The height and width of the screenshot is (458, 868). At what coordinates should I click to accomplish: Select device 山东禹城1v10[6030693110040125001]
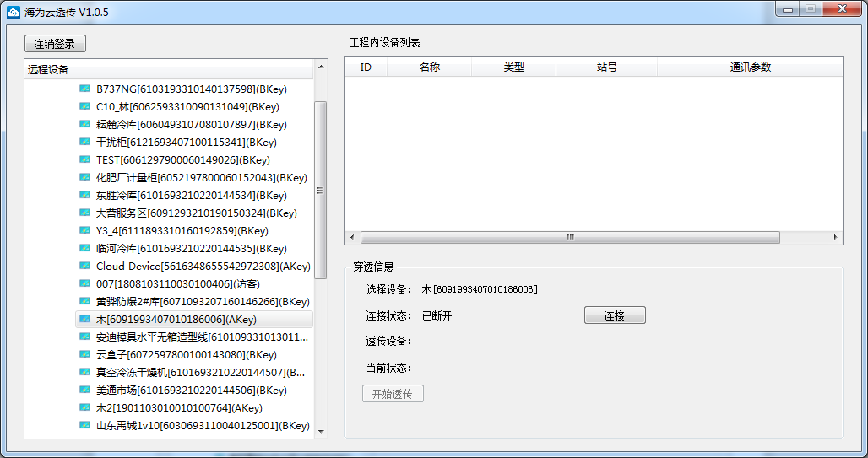click(x=203, y=425)
